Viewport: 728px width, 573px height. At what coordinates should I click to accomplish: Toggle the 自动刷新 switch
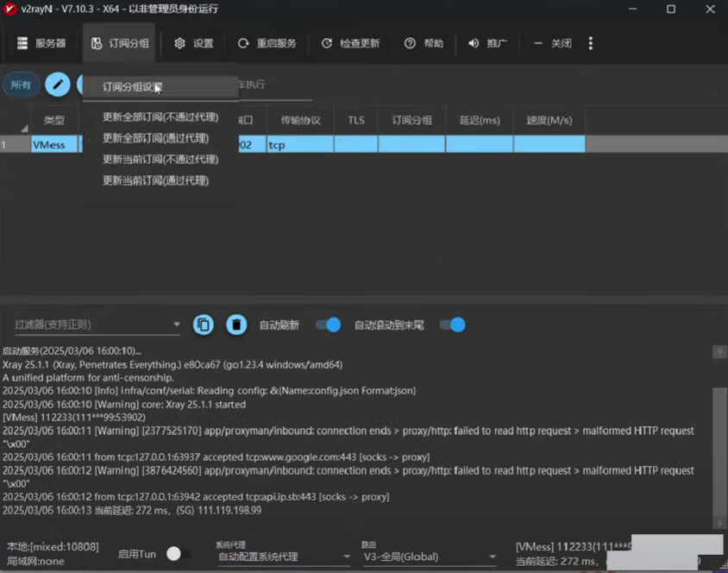click(329, 324)
